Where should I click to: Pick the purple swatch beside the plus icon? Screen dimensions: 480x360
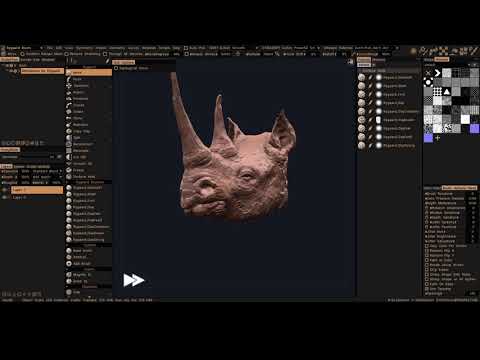(x=428, y=138)
